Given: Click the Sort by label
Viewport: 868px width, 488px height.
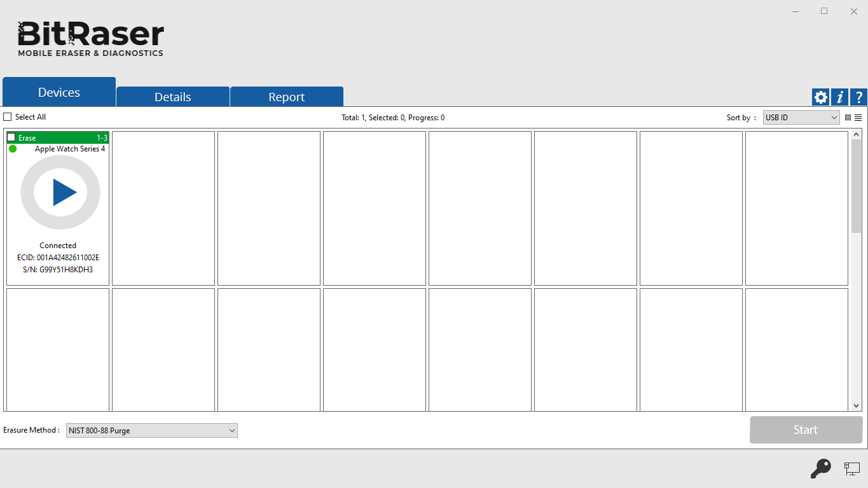Looking at the screenshot, I should click(741, 118).
